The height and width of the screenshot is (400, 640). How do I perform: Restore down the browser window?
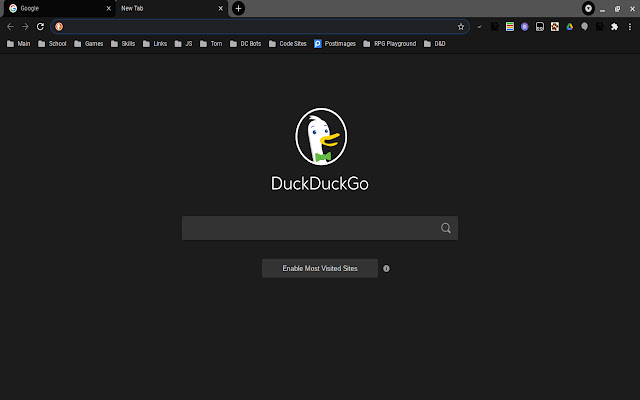click(x=617, y=9)
